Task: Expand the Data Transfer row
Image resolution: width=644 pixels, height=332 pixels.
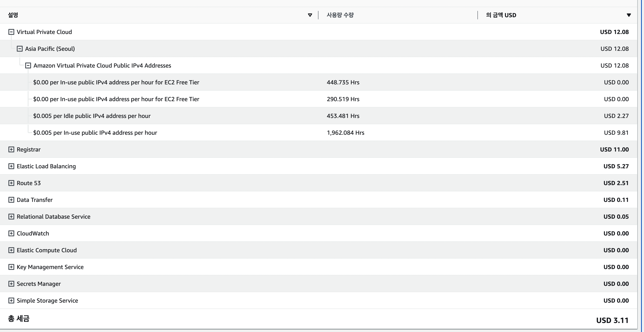Action: pos(11,200)
